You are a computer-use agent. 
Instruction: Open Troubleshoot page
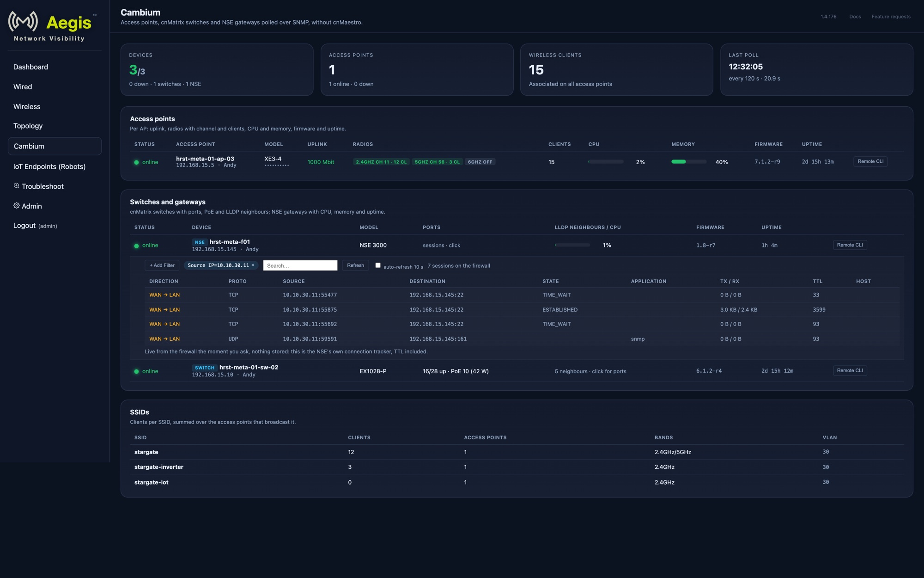click(x=43, y=186)
